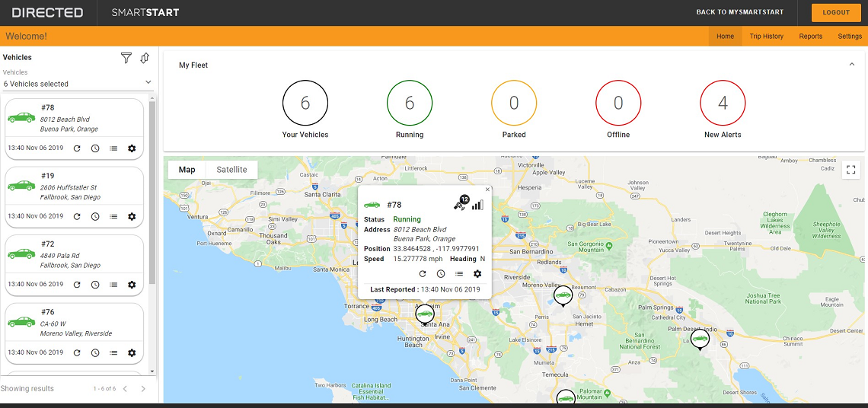Click the Running count circle
Viewport: 868px width, 408px height.
click(410, 103)
